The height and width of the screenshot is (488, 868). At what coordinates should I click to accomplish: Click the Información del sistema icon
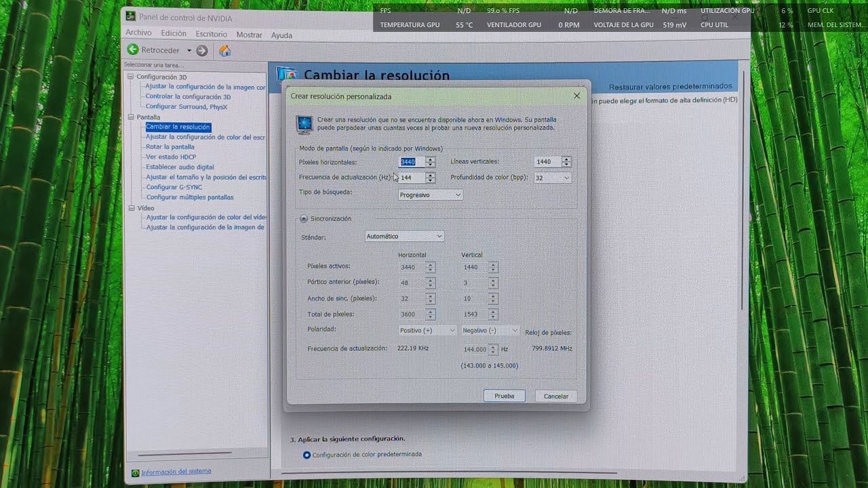tap(136, 472)
